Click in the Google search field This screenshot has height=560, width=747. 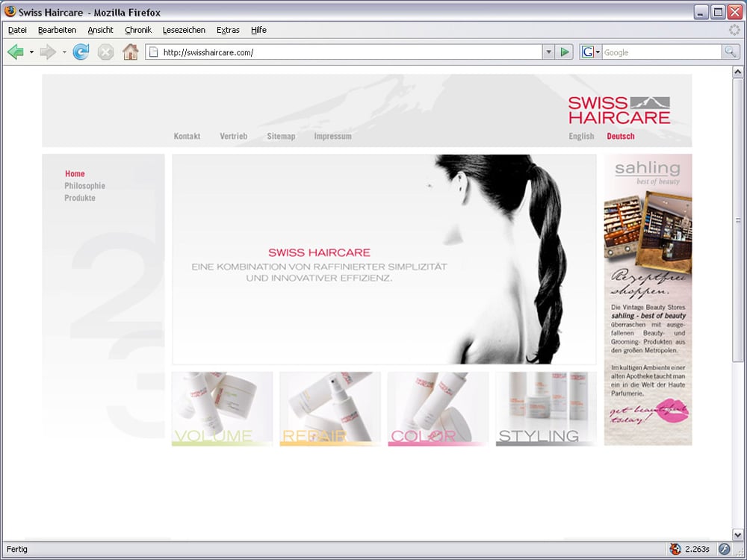click(662, 52)
